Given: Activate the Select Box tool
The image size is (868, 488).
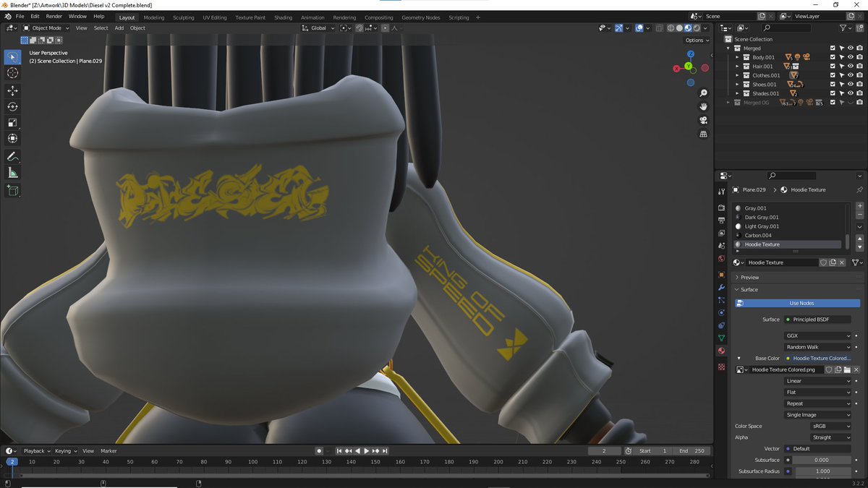Looking at the screenshot, I should tap(12, 57).
